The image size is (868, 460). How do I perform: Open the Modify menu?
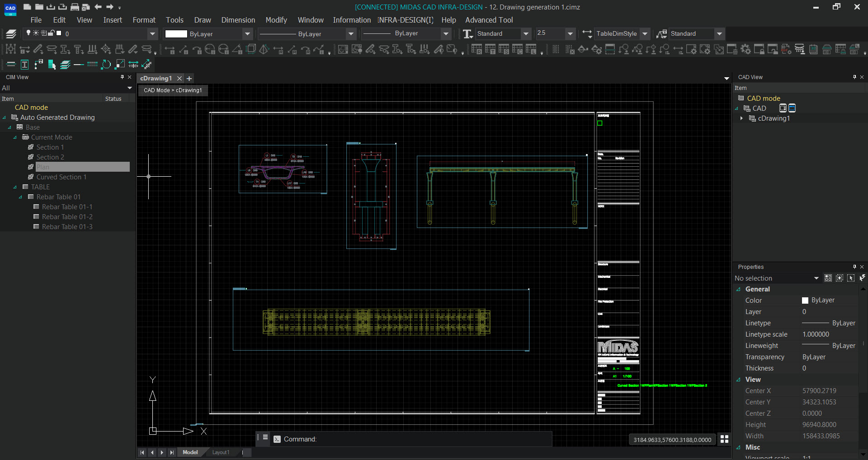[x=276, y=20]
